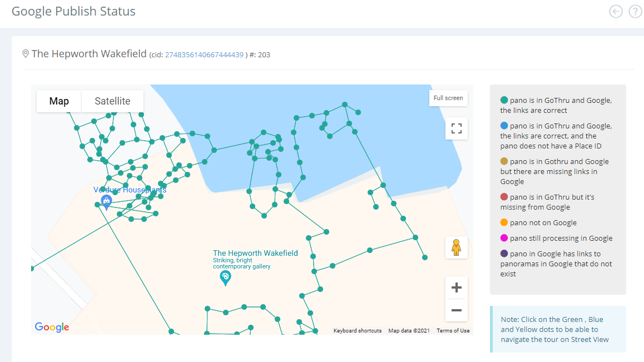Click 'Striking, bright contemporary gallery' description
Viewport: 644px width, 362px height.
click(x=241, y=264)
